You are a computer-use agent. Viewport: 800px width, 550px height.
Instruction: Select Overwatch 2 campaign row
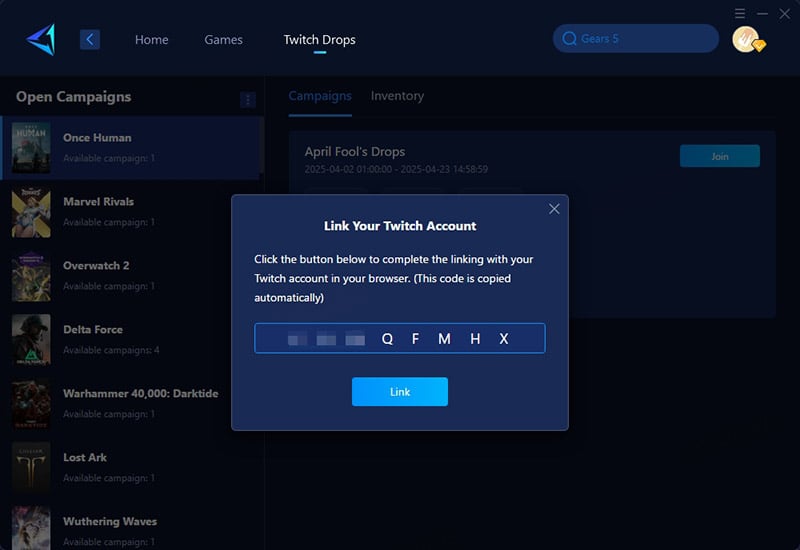131,276
